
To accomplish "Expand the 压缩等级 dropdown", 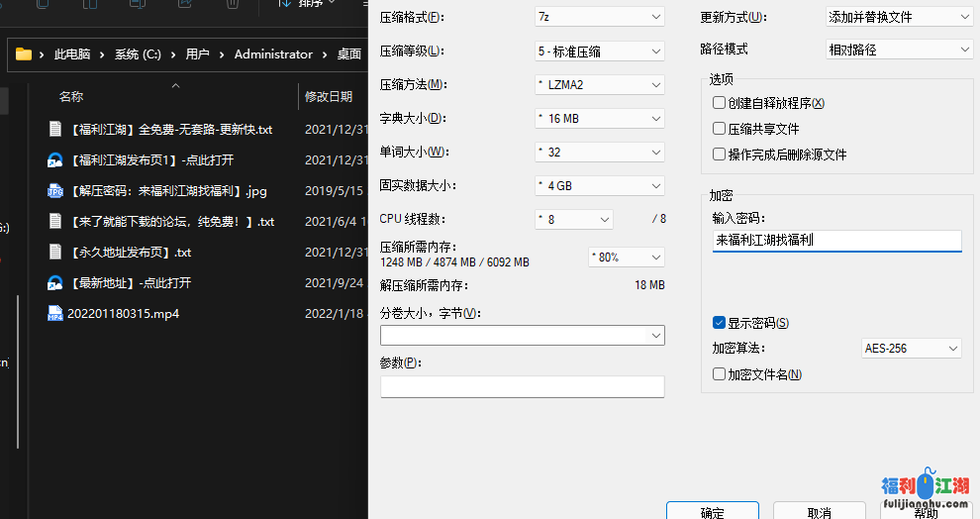I will tap(599, 51).
